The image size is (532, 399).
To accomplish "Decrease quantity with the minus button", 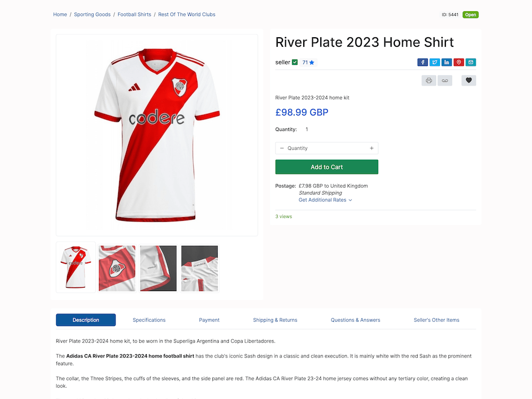I will 282,148.
